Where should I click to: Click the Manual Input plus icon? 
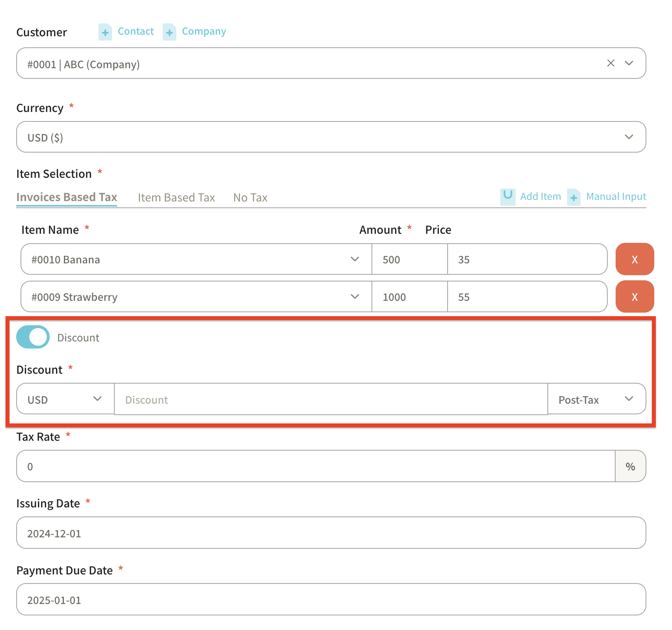pos(573,197)
